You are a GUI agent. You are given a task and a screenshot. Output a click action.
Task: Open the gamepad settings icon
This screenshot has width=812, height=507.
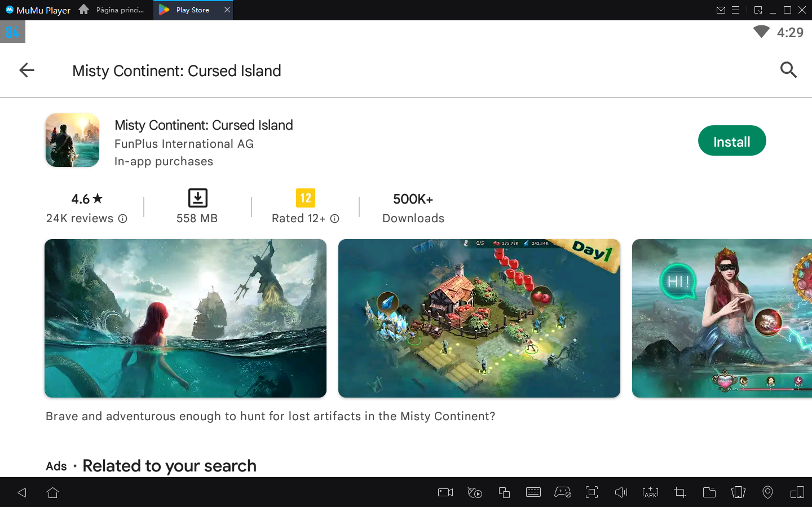(x=563, y=492)
